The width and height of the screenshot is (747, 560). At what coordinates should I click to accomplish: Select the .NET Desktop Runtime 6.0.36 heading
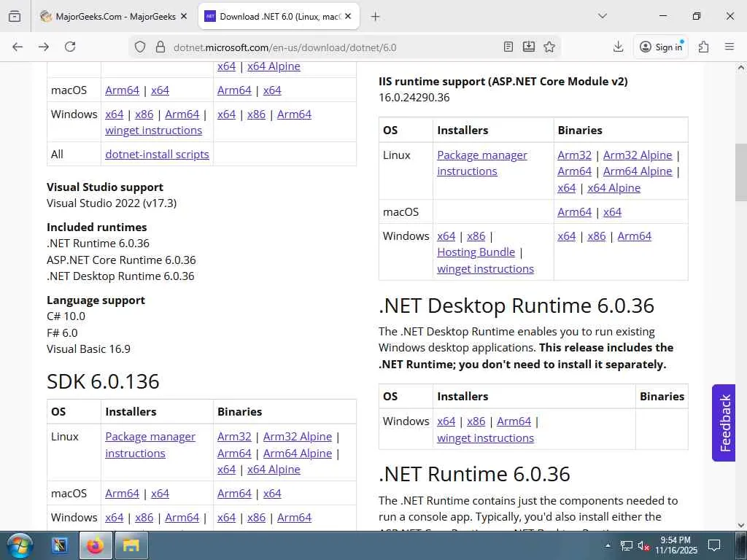pos(516,306)
